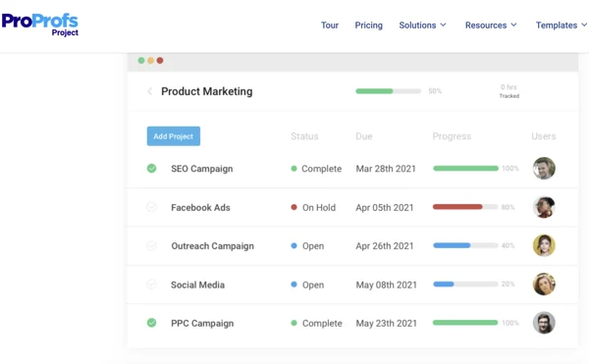Click the ProProfs Project logo
This screenshot has width=589, height=364.
pyautogui.click(x=40, y=25)
